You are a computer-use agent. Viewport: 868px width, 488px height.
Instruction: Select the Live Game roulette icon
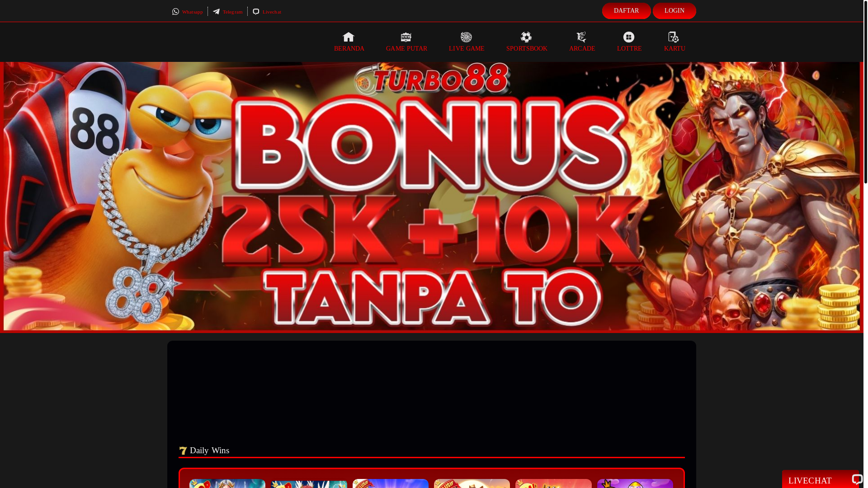[466, 37]
